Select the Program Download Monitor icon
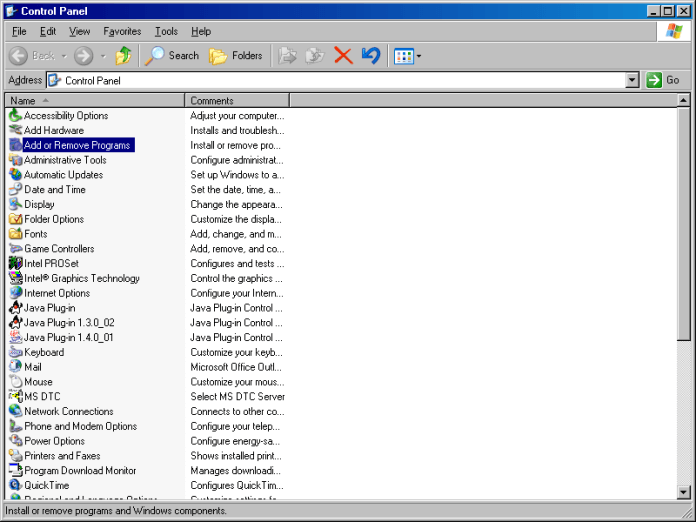This screenshot has width=696, height=522. (x=16, y=471)
